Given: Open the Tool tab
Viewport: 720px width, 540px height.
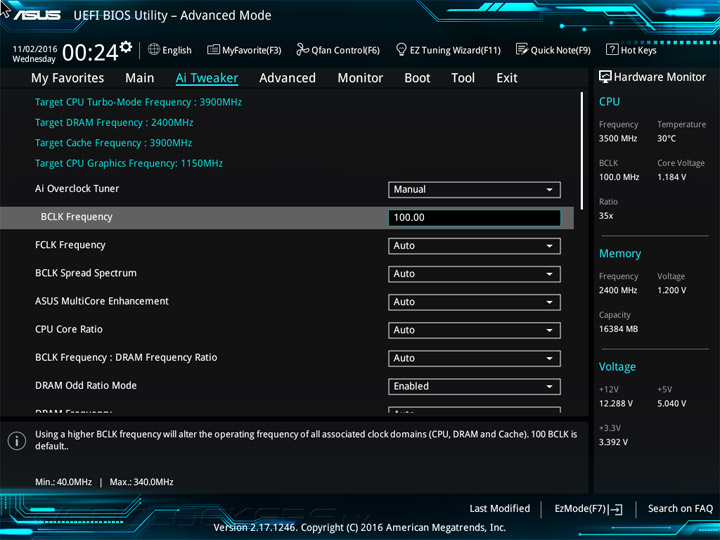Looking at the screenshot, I should (x=463, y=78).
